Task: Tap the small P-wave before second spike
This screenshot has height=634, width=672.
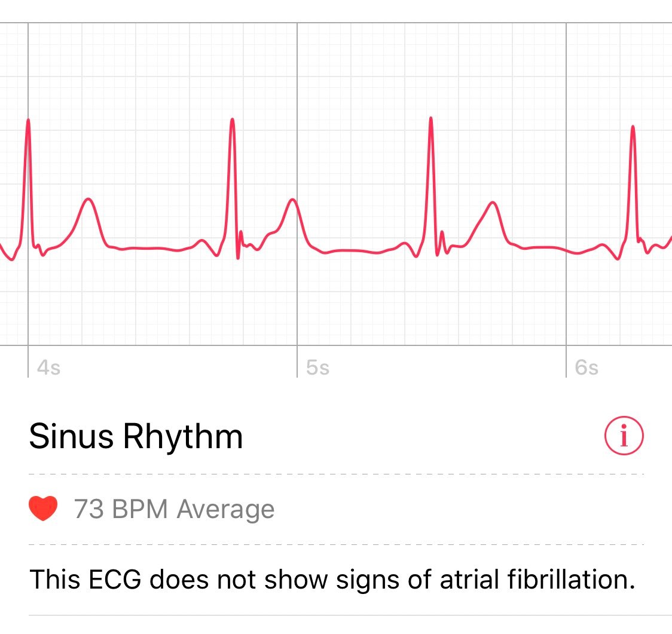Action: (x=201, y=241)
